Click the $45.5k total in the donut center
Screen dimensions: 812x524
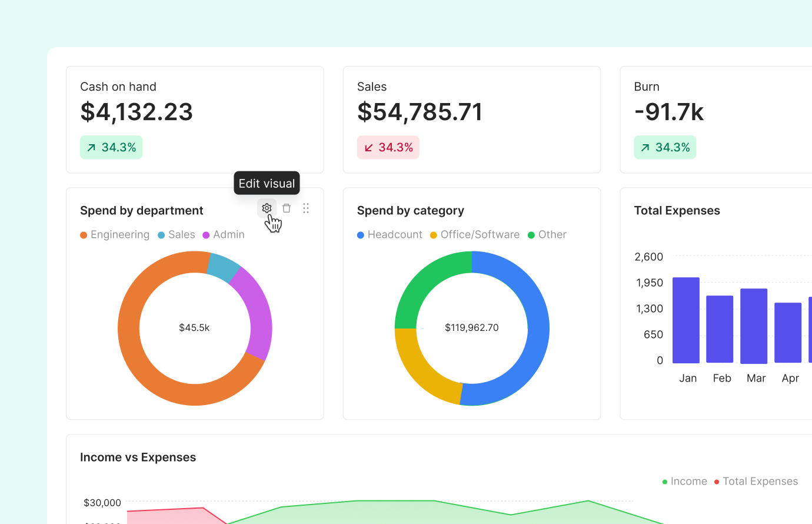click(195, 327)
